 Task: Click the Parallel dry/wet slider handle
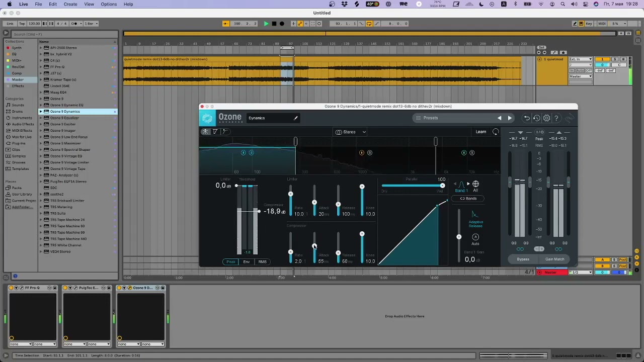pos(442,186)
